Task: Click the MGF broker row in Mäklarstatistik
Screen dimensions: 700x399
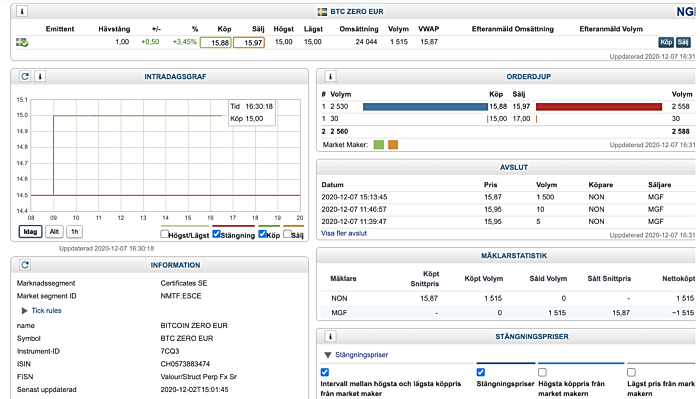Action: 508,313
